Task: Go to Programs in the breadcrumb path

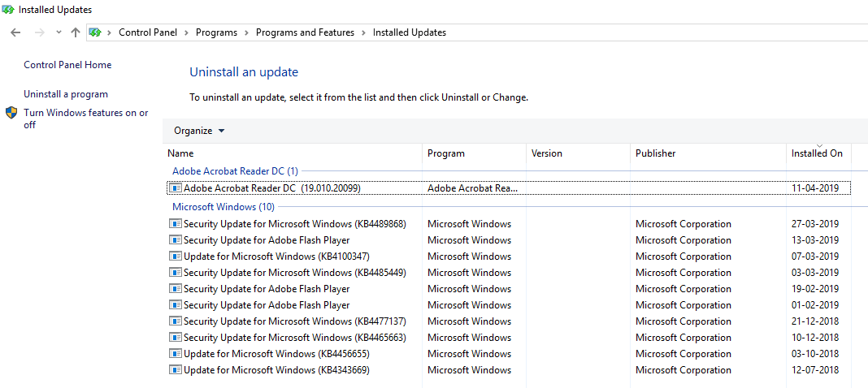Action: point(216,32)
